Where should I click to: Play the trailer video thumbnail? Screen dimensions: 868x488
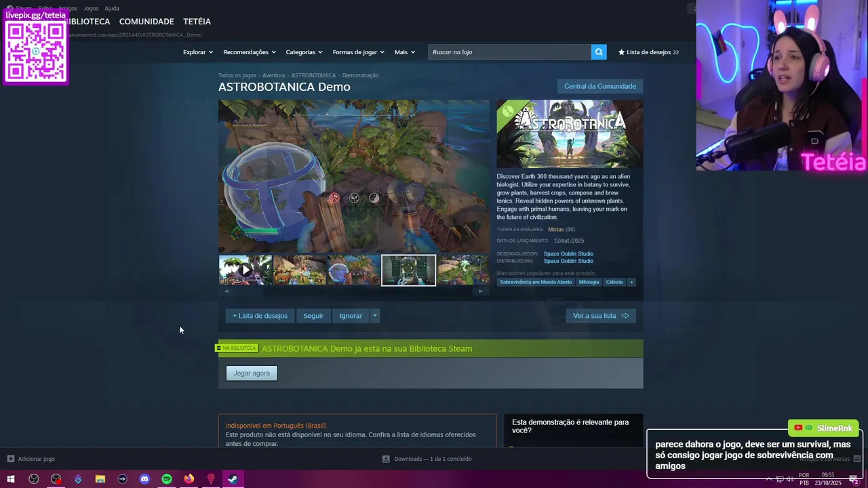click(x=245, y=270)
